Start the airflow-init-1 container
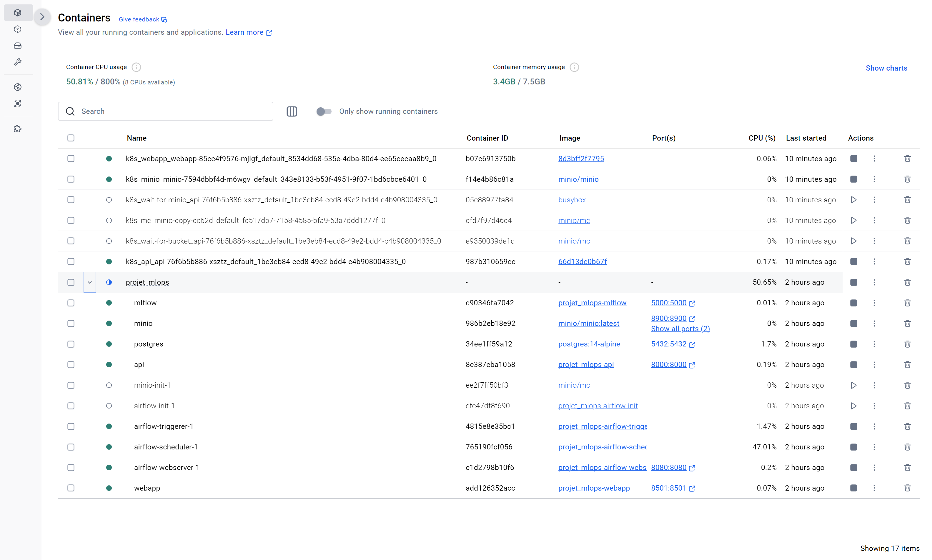The image size is (932, 560). tap(854, 406)
